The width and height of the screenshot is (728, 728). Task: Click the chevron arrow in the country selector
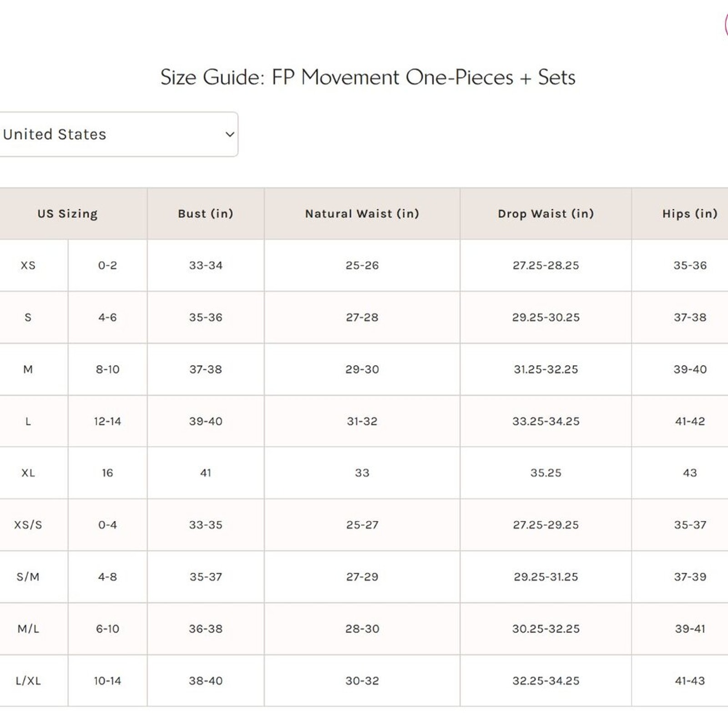tap(230, 135)
